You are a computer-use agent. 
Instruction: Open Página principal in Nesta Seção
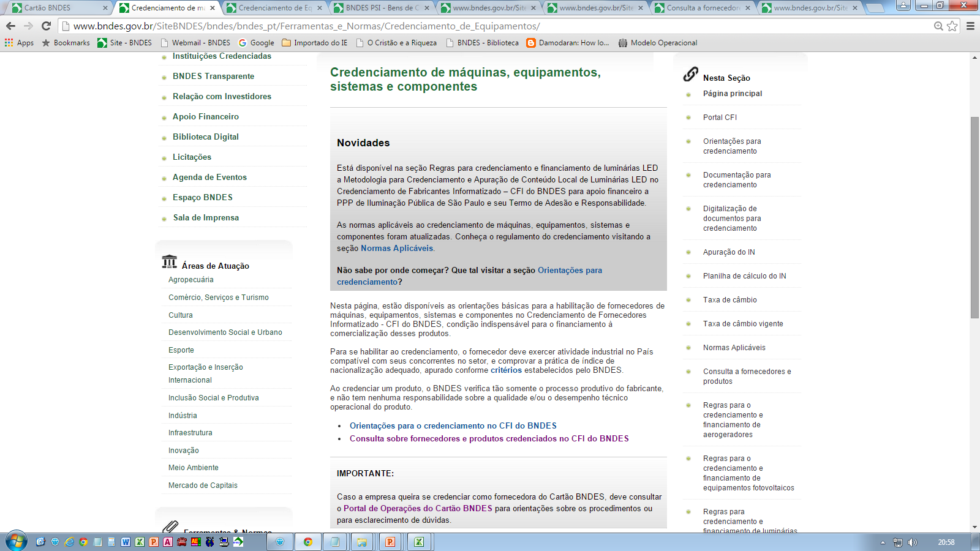tap(733, 94)
